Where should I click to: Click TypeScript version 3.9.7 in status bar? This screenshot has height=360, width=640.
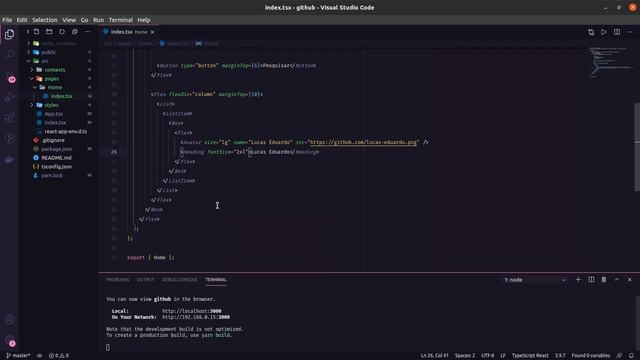(x=560, y=356)
